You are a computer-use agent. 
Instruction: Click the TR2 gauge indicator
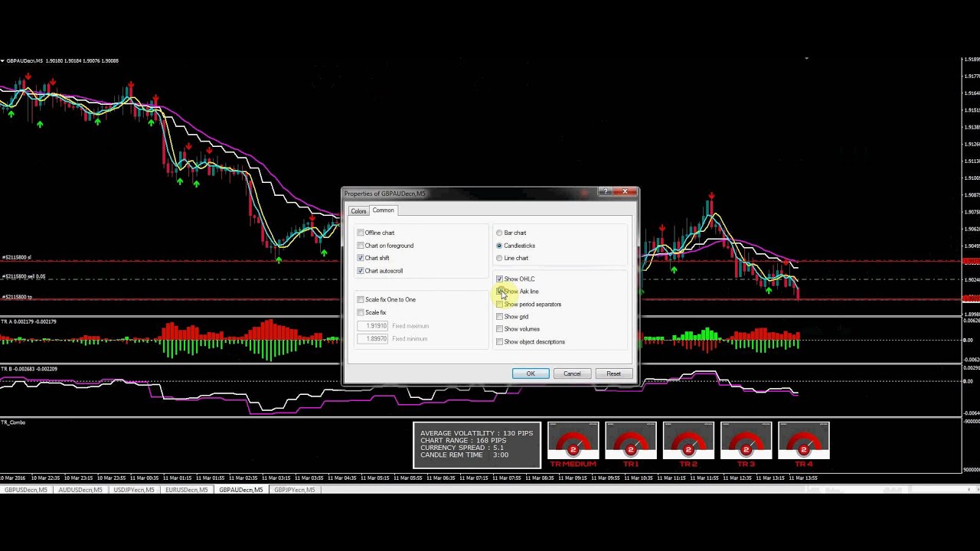pyautogui.click(x=688, y=445)
